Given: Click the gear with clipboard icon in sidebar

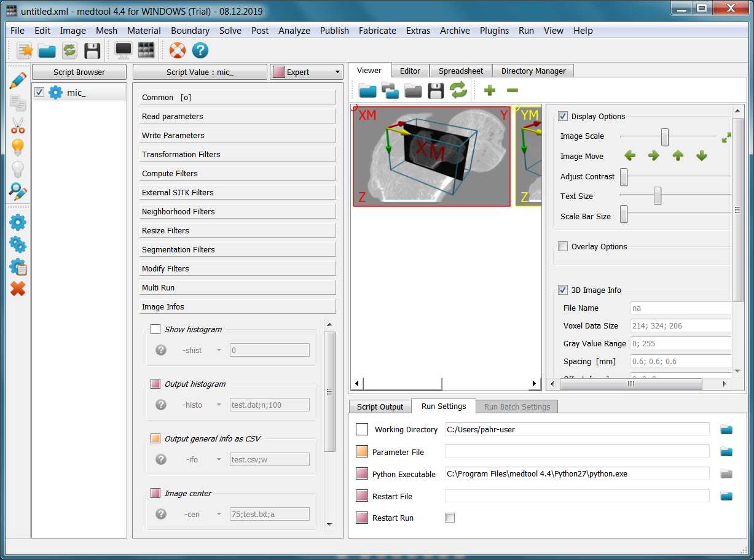Looking at the screenshot, I should [x=18, y=266].
